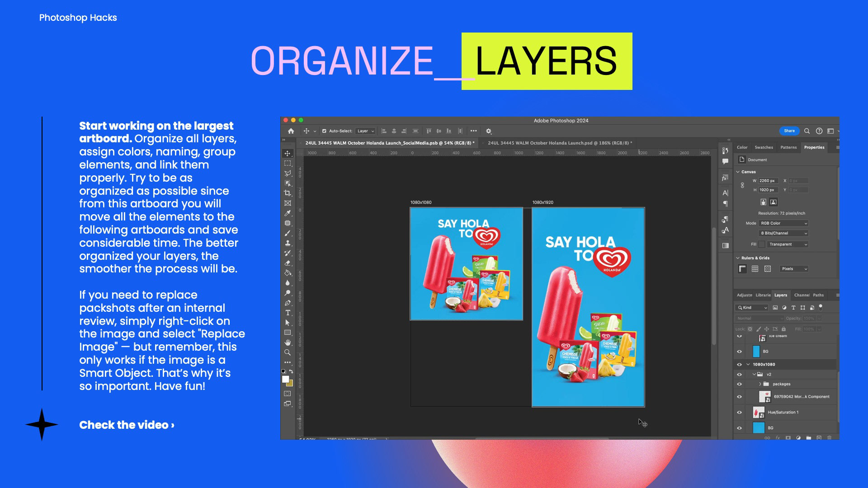Select the Clone Stamp tool
This screenshot has width=868, height=488.
click(288, 243)
